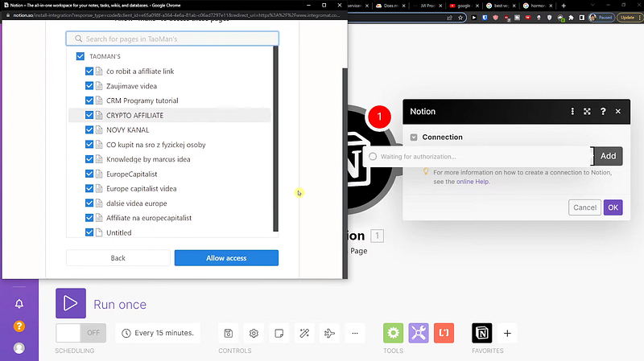Switch to the 'Jiří Proc' tab

427,6
